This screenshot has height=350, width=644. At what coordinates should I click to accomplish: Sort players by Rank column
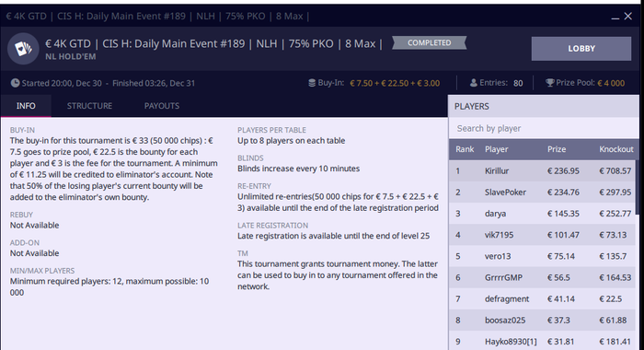[465, 149]
